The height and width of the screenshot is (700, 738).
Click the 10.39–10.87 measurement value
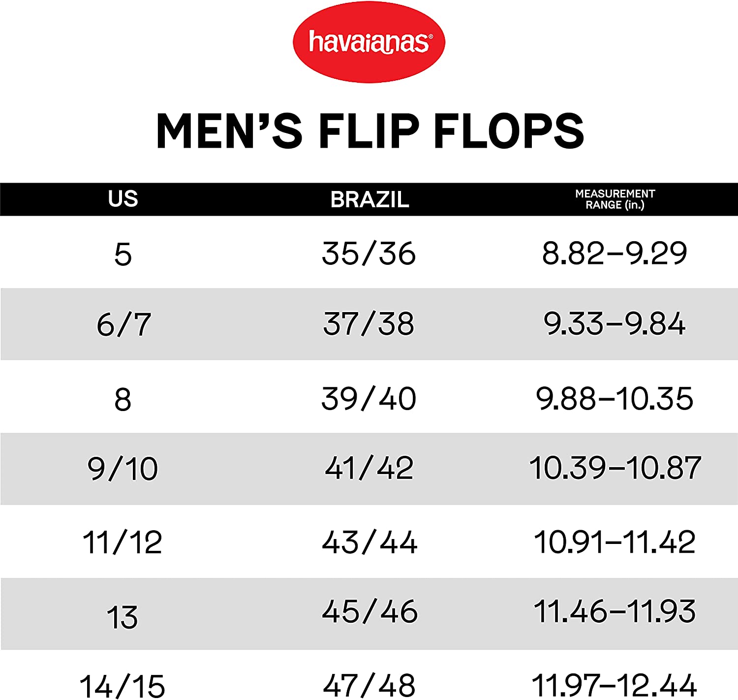pyautogui.click(x=615, y=468)
